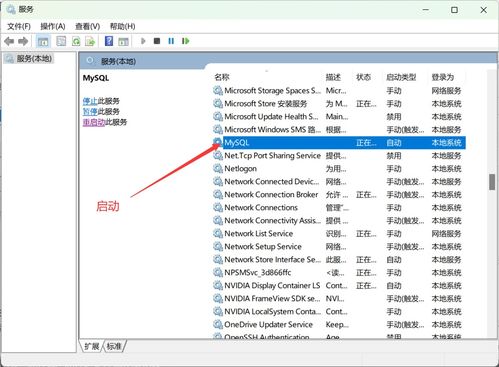Click the Forward arrow in the toolbar
The image size is (499, 367).
tap(23, 41)
